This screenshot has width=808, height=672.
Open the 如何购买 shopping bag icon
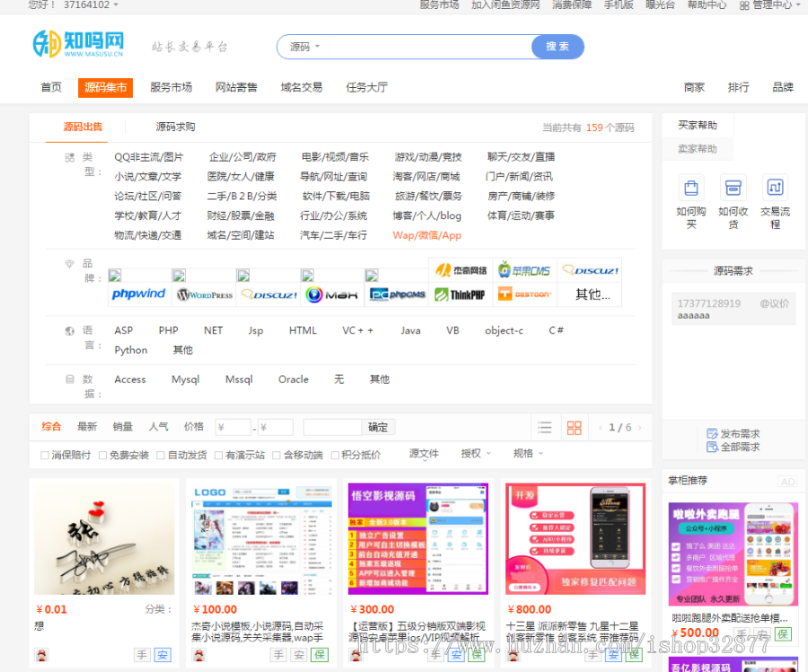(691, 188)
